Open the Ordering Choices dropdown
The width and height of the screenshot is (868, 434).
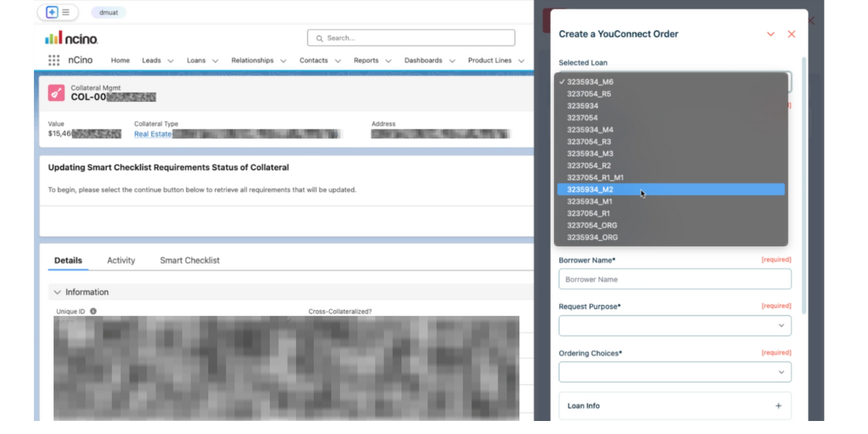coord(675,372)
